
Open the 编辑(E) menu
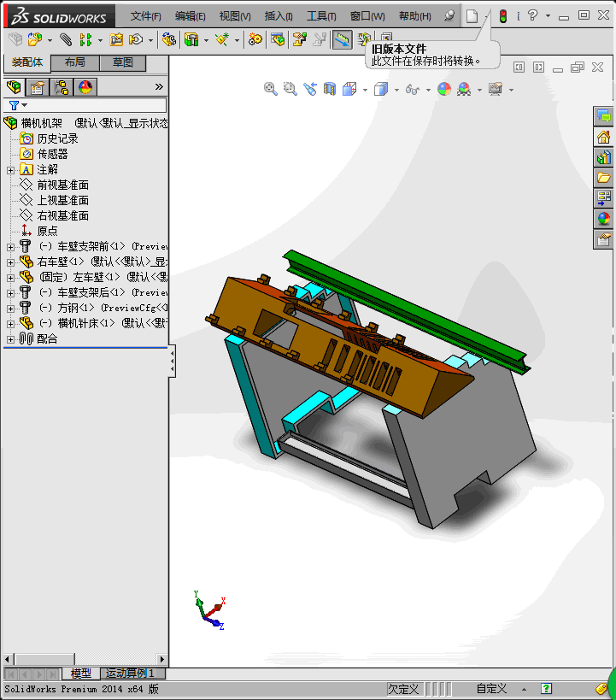point(191,16)
